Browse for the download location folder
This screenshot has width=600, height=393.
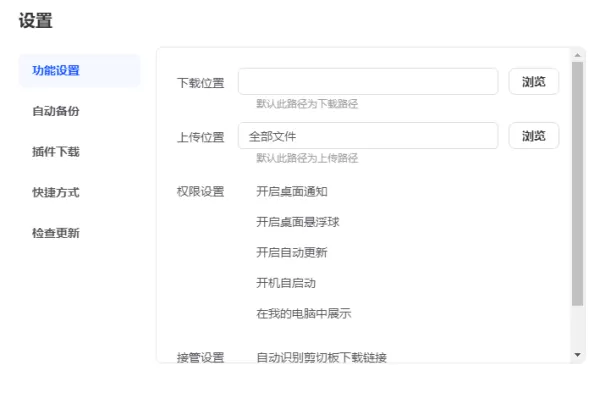point(534,82)
